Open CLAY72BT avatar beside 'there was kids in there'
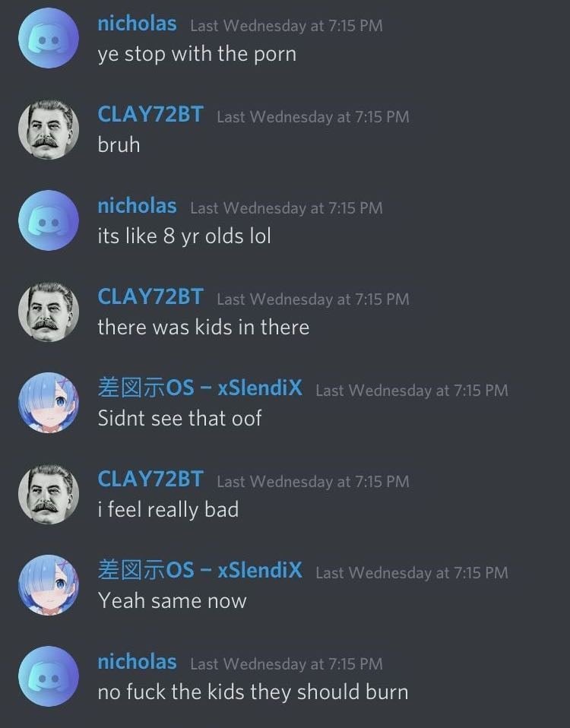Image resolution: width=570 pixels, height=728 pixels. pos(49,312)
